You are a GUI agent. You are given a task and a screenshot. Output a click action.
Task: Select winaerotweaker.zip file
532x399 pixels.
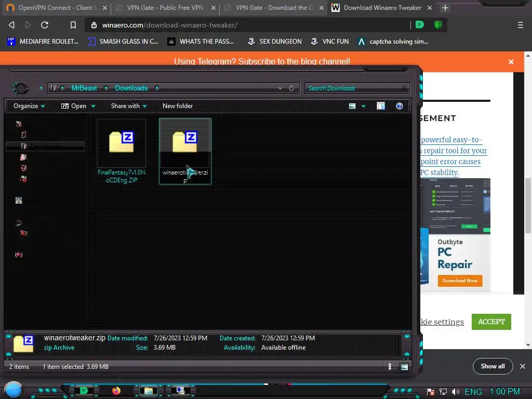(x=185, y=151)
